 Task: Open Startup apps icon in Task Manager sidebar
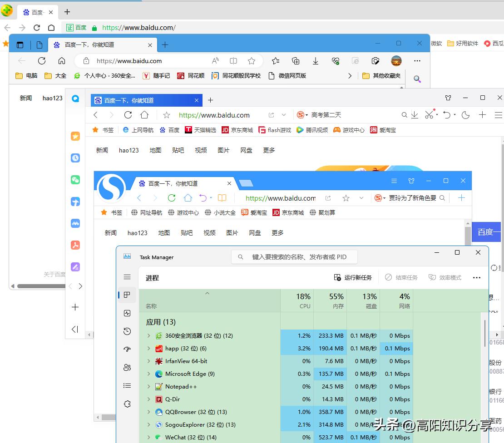click(x=127, y=349)
